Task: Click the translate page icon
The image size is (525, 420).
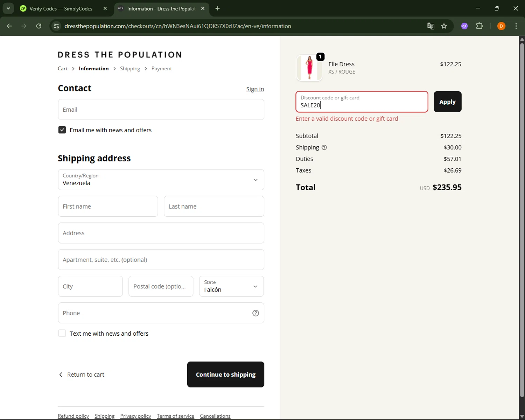Action: (x=431, y=26)
